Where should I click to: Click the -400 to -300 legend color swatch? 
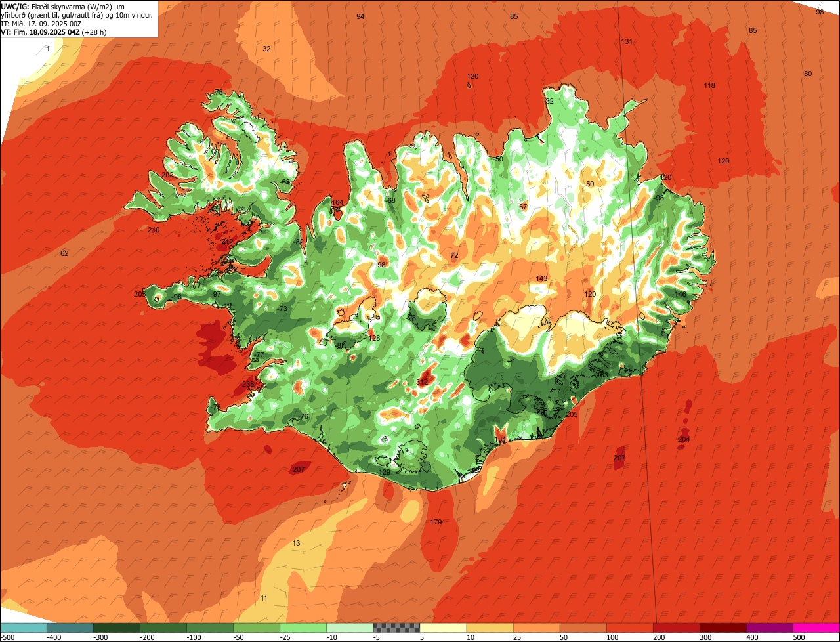point(70,628)
